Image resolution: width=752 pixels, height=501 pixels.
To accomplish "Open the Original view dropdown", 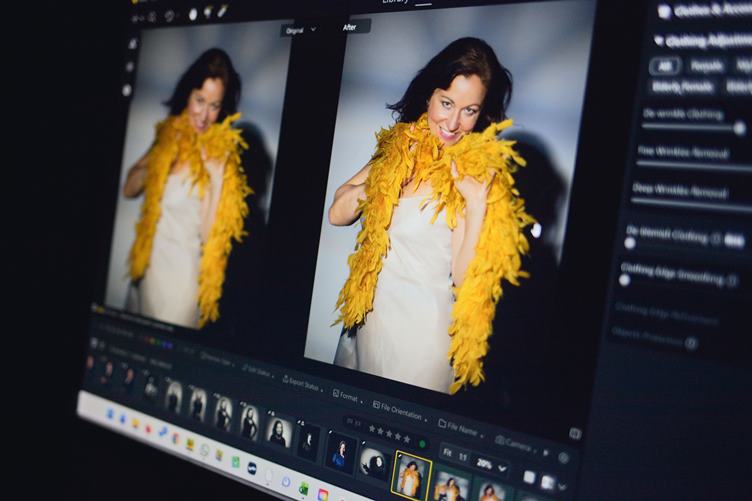I will (x=299, y=30).
